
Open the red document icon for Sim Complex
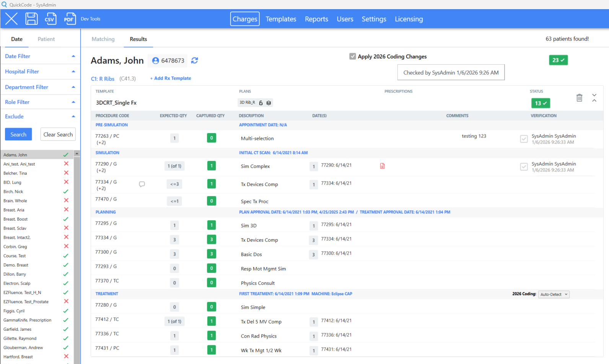click(x=382, y=166)
